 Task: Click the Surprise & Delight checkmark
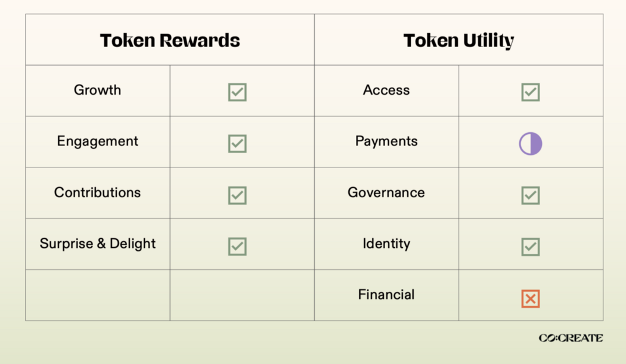click(237, 247)
